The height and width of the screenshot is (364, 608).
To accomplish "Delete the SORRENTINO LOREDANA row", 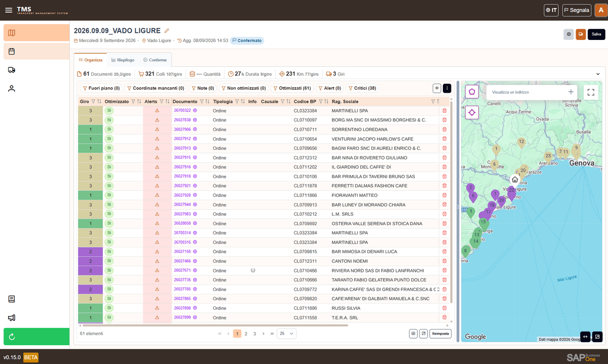I will click(445, 129).
